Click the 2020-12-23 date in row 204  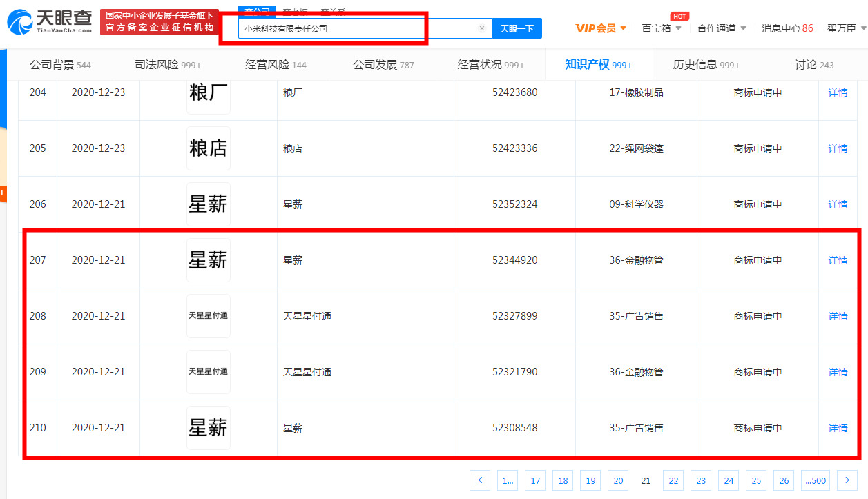(98, 92)
